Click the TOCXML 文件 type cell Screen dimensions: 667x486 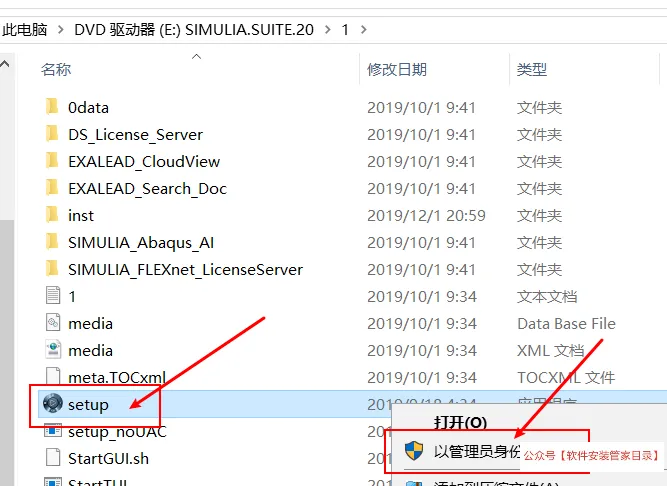point(566,378)
